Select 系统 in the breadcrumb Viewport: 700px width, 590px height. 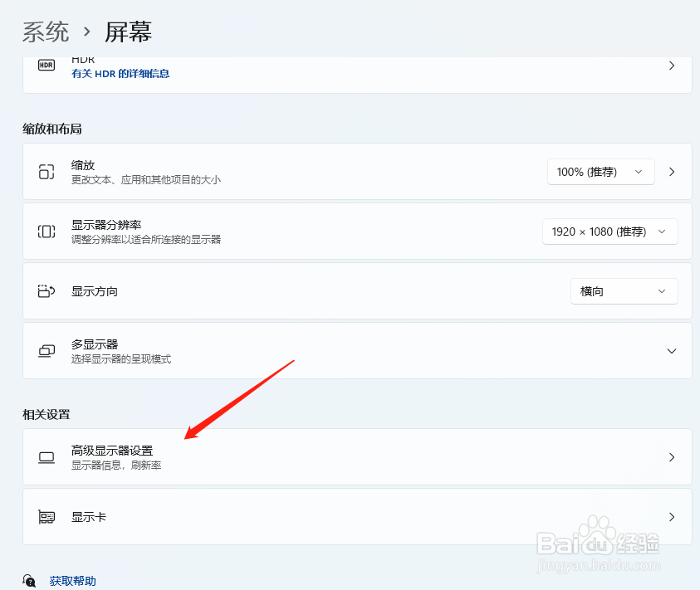pos(46,32)
